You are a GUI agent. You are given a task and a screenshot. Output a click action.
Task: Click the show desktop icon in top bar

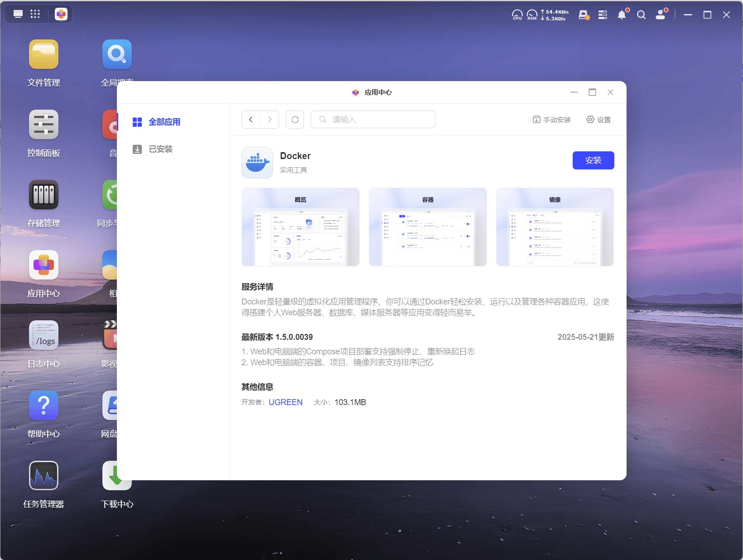pyautogui.click(x=18, y=14)
